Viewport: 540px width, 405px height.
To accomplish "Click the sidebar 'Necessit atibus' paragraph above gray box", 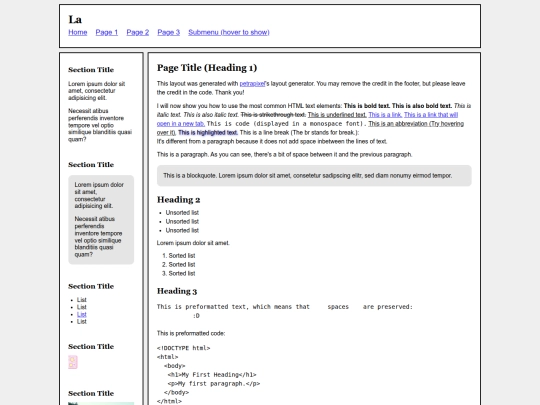I will pyautogui.click(x=100, y=125).
